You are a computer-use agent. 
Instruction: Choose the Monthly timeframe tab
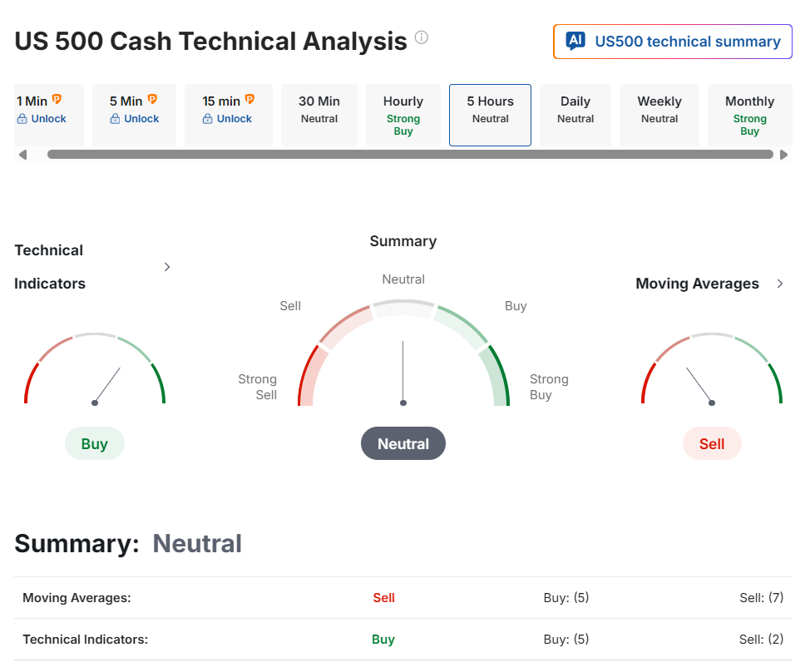point(749,115)
